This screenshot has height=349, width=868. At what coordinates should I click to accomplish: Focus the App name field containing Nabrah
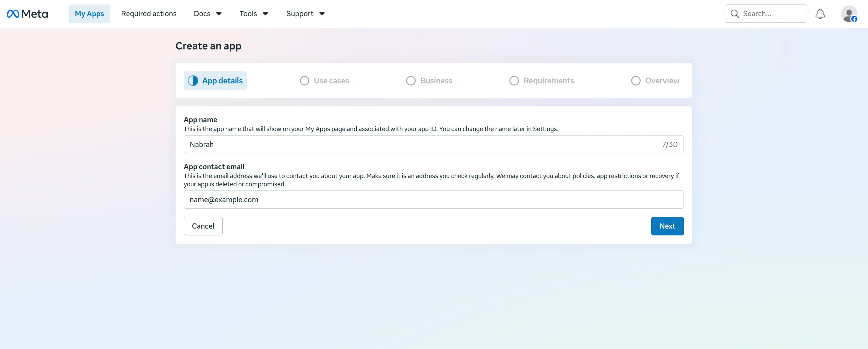433,144
